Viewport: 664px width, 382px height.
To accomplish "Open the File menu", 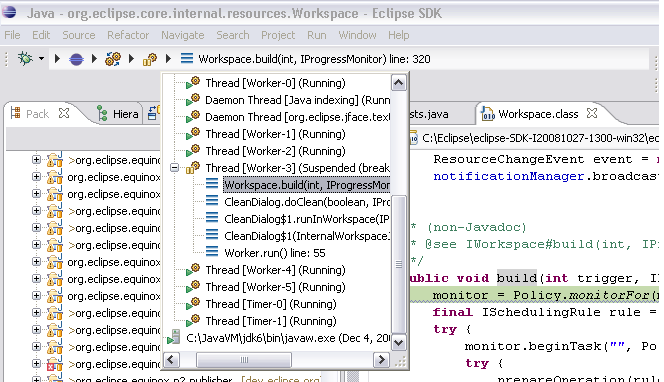I will 12,35.
